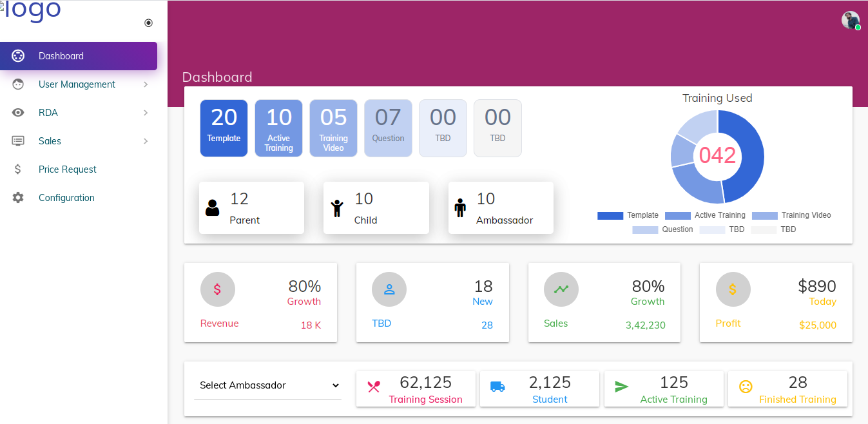The height and width of the screenshot is (424, 868).
Task: Click the 05 Training Video tile
Action: point(333,128)
